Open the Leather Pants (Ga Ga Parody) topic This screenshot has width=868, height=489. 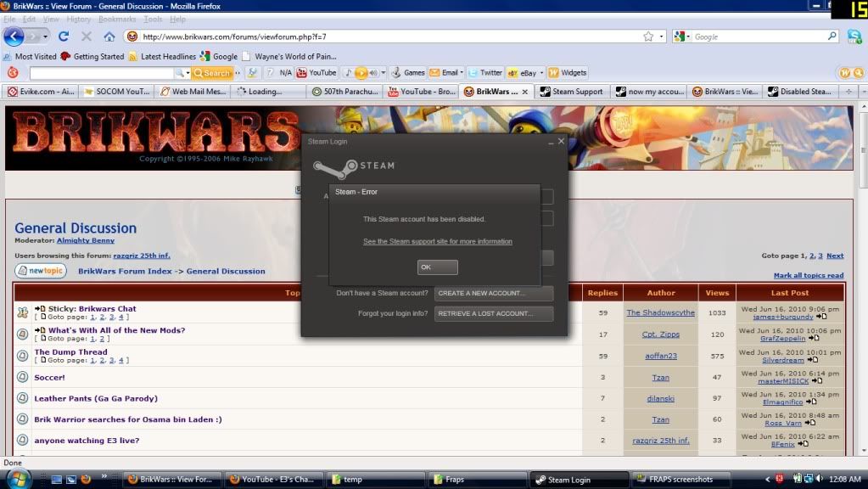[x=96, y=398]
